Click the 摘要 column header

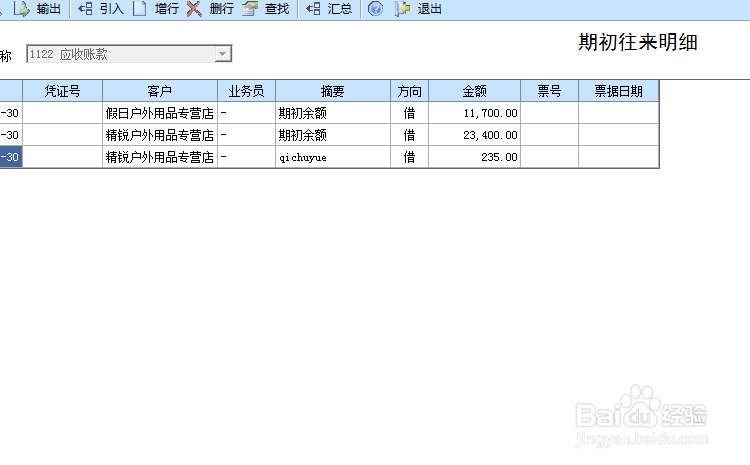(333, 91)
